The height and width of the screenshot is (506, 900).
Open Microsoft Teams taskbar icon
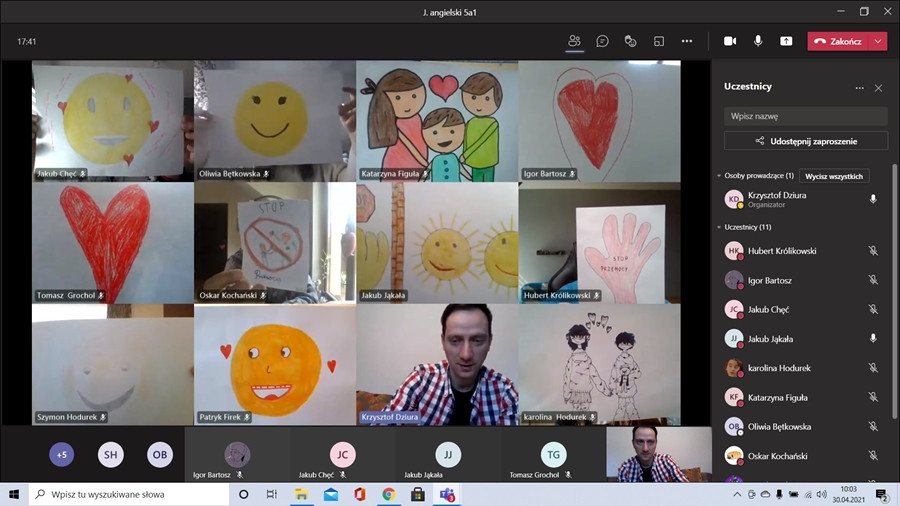click(447, 494)
